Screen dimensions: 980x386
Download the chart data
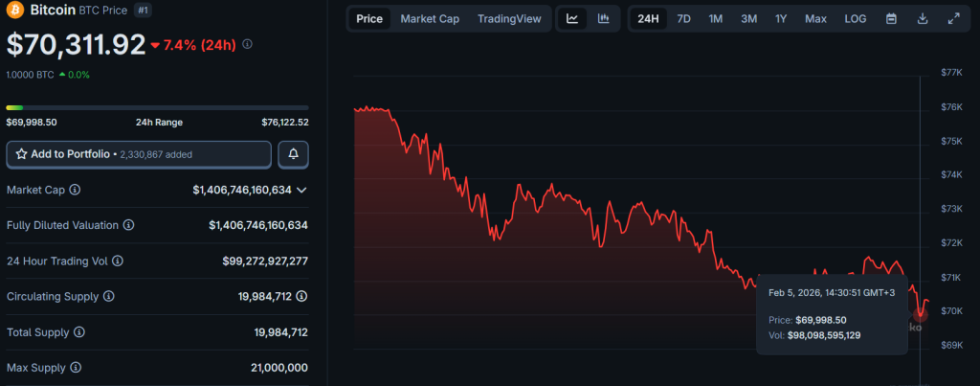tap(923, 19)
